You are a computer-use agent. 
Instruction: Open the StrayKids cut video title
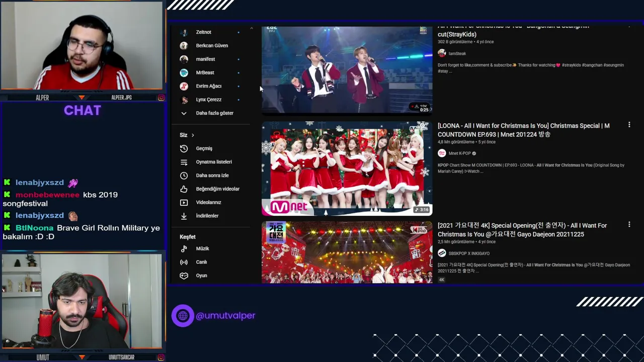tap(513, 31)
